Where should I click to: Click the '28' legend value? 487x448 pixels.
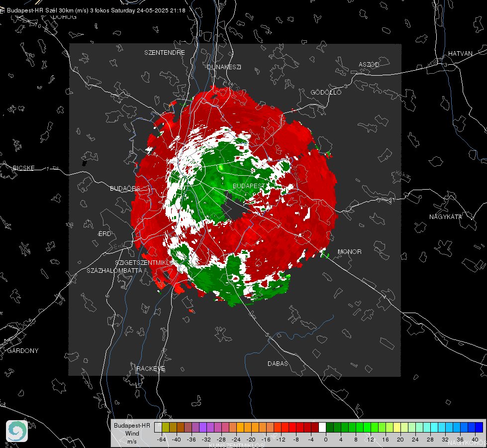tap(430, 440)
